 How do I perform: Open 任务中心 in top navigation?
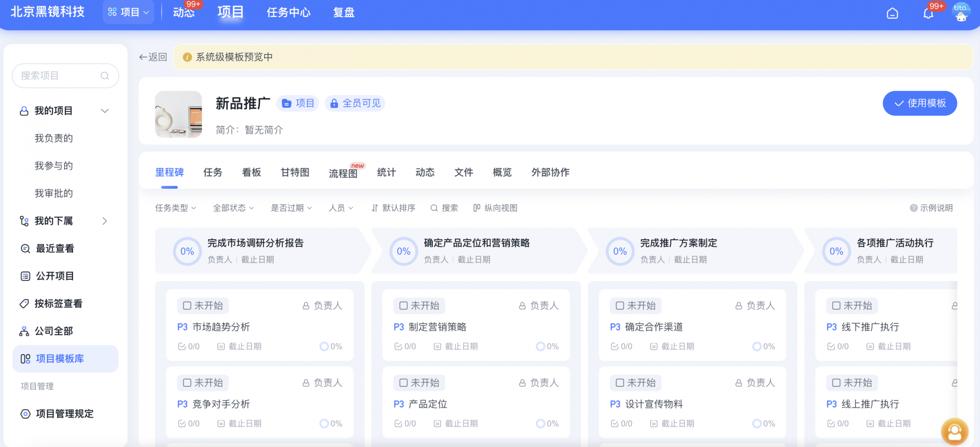coord(288,13)
